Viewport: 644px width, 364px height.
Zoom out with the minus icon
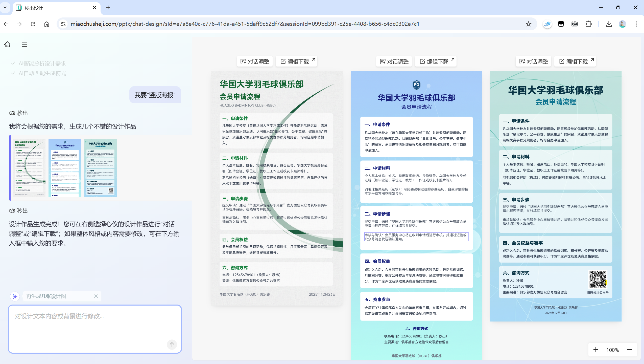click(x=629, y=350)
